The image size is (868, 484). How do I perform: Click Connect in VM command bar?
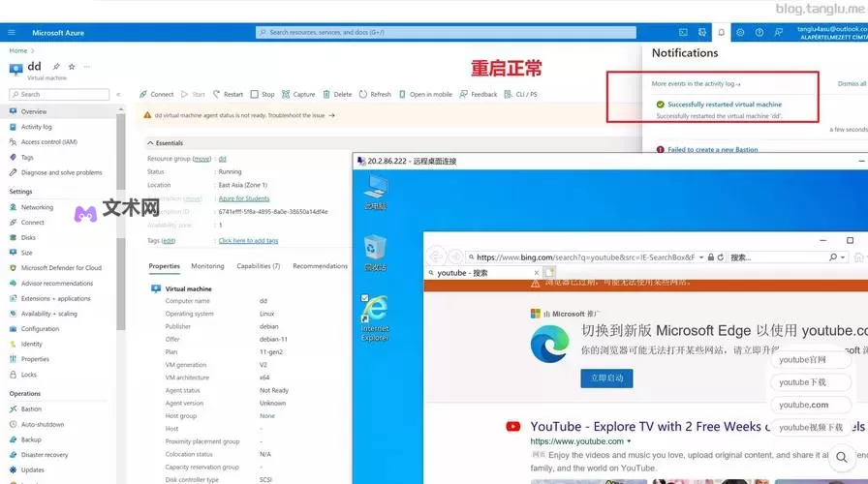tap(157, 95)
